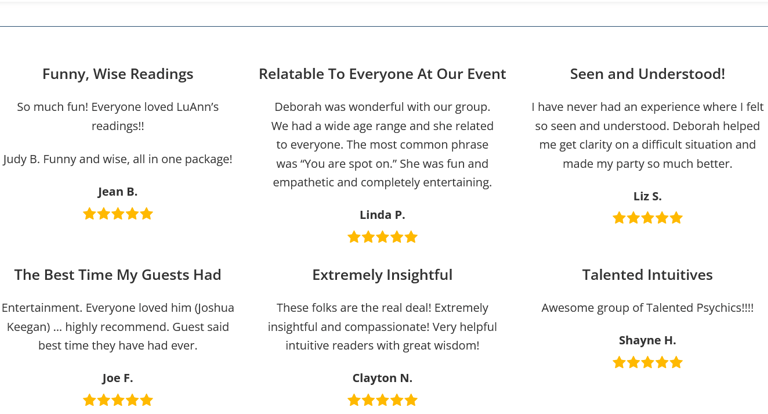
Task: Click reviewer name Shayne H.
Action: point(647,340)
